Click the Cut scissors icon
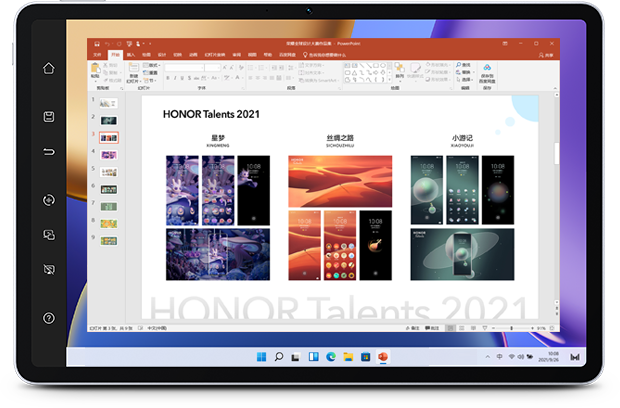The image size is (620, 408). tap(106, 65)
